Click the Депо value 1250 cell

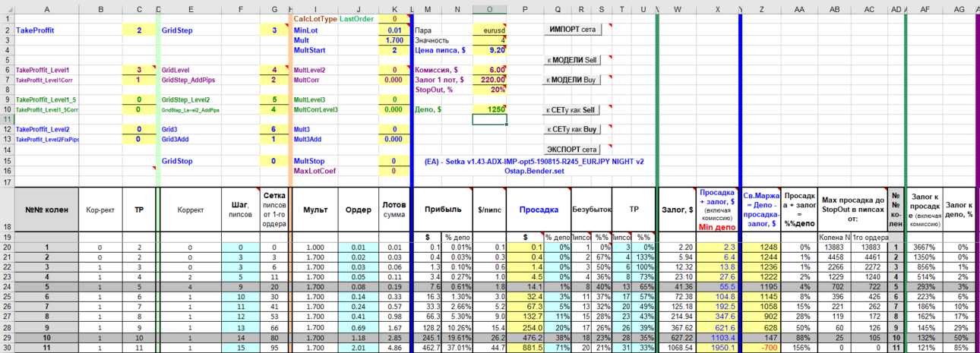(x=489, y=109)
